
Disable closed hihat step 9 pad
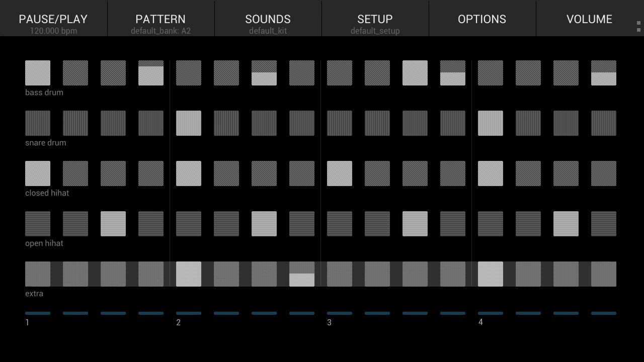[x=340, y=173]
